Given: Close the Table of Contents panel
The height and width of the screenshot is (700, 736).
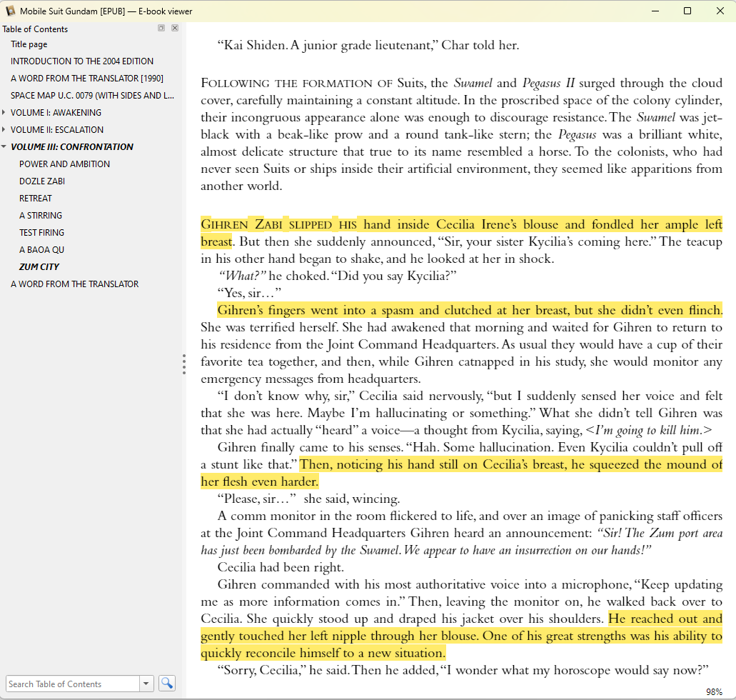Looking at the screenshot, I should (175, 28).
